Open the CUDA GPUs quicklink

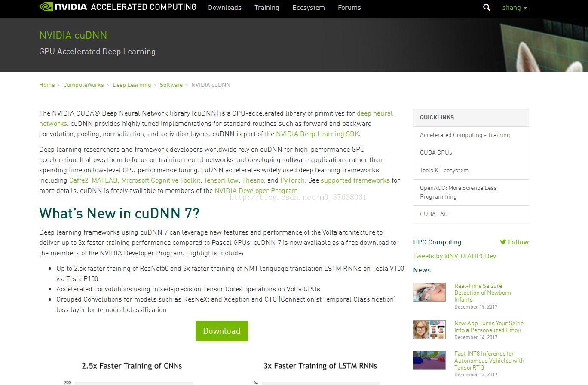(471, 153)
